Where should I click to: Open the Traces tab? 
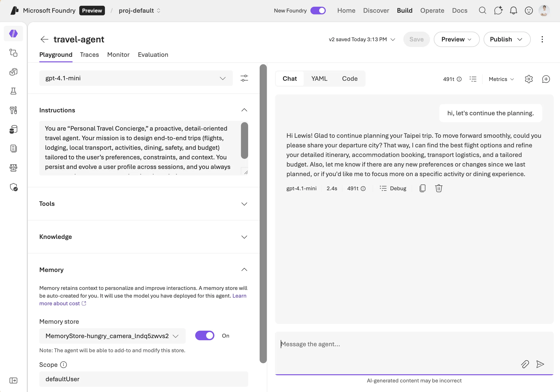[89, 55]
